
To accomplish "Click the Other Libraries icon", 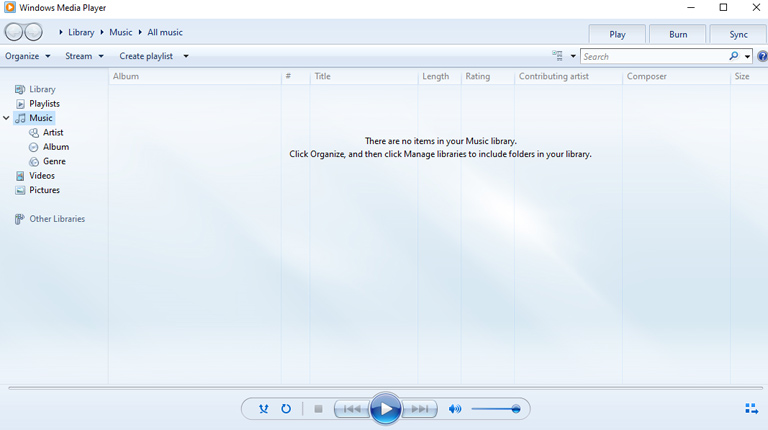I will coord(19,219).
